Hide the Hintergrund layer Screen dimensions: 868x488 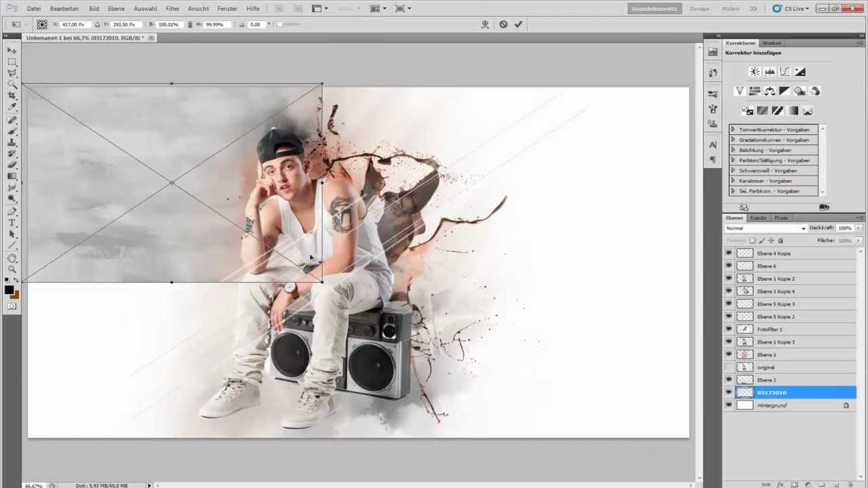point(728,405)
